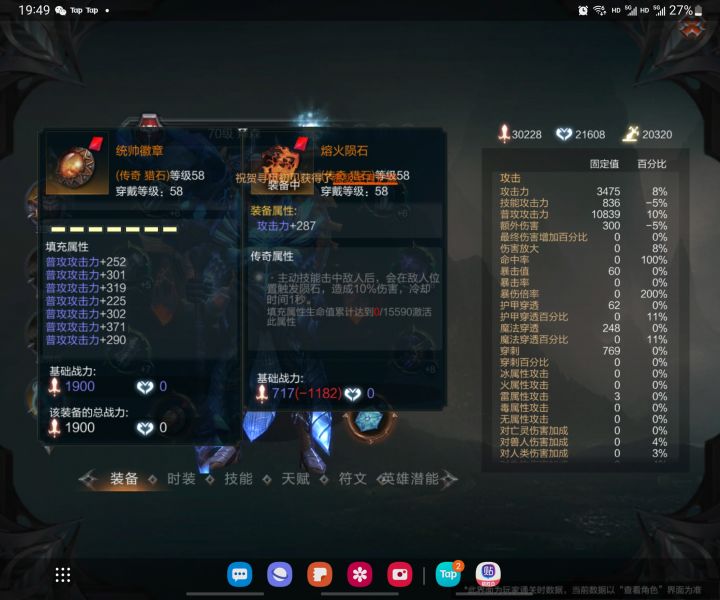Tap the 普攻攻击力+252 fill attribute

[x=86, y=262]
